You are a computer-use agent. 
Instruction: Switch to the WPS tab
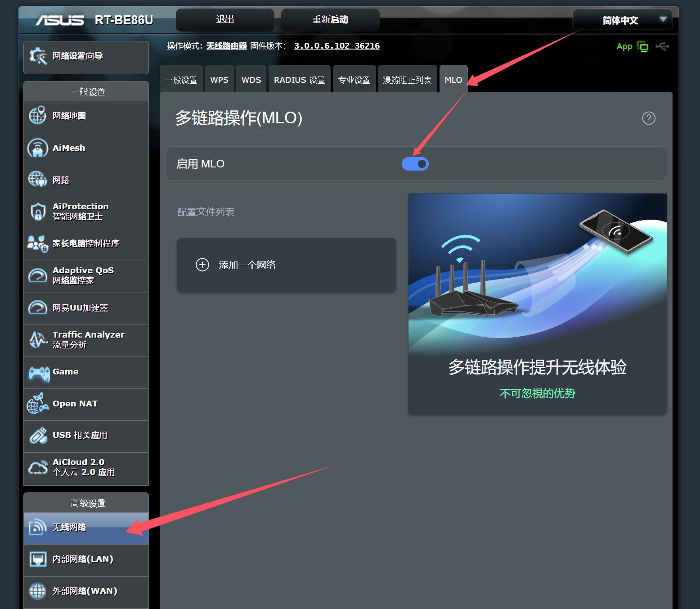[219, 80]
